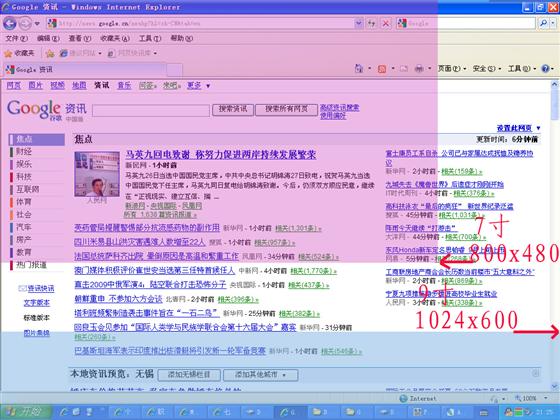Click the 搜索所有网页 button
Image resolution: width=560 pixels, height=420 pixels.
(286, 109)
